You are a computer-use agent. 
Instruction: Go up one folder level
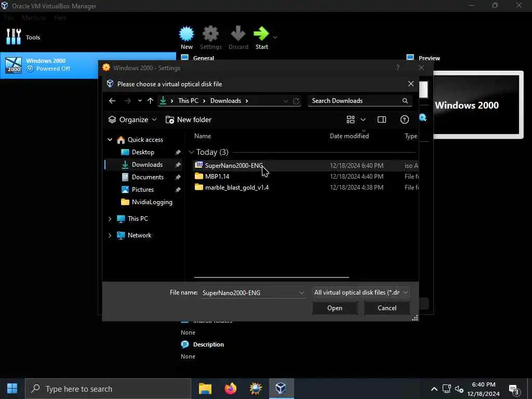click(x=150, y=101)
